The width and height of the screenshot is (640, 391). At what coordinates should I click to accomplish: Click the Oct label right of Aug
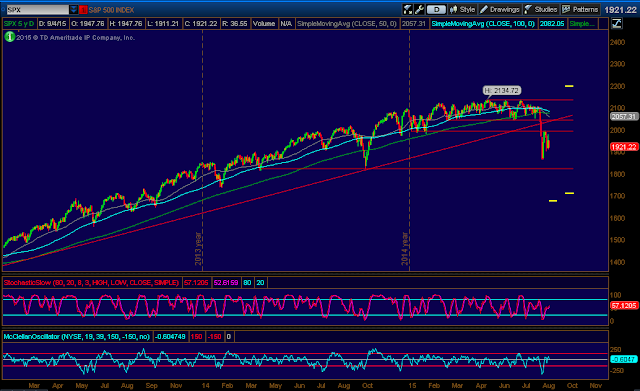point(572,385)
